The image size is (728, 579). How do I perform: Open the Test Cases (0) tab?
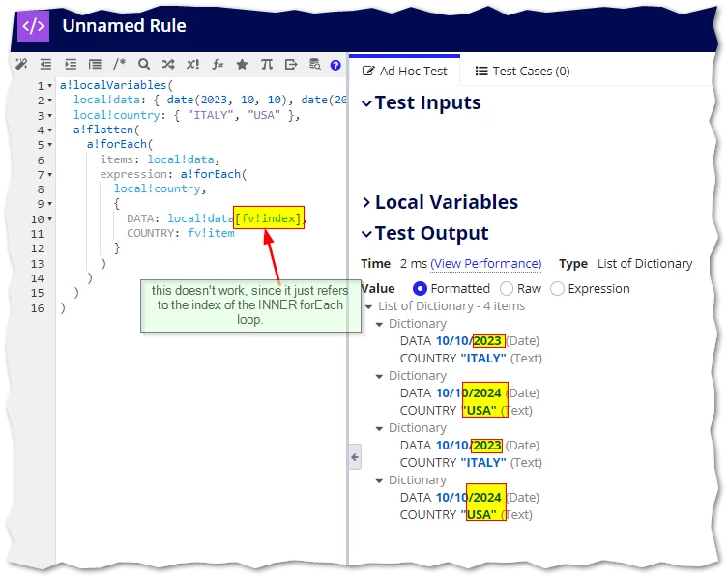pyautogui.click(x=522, y=71)
